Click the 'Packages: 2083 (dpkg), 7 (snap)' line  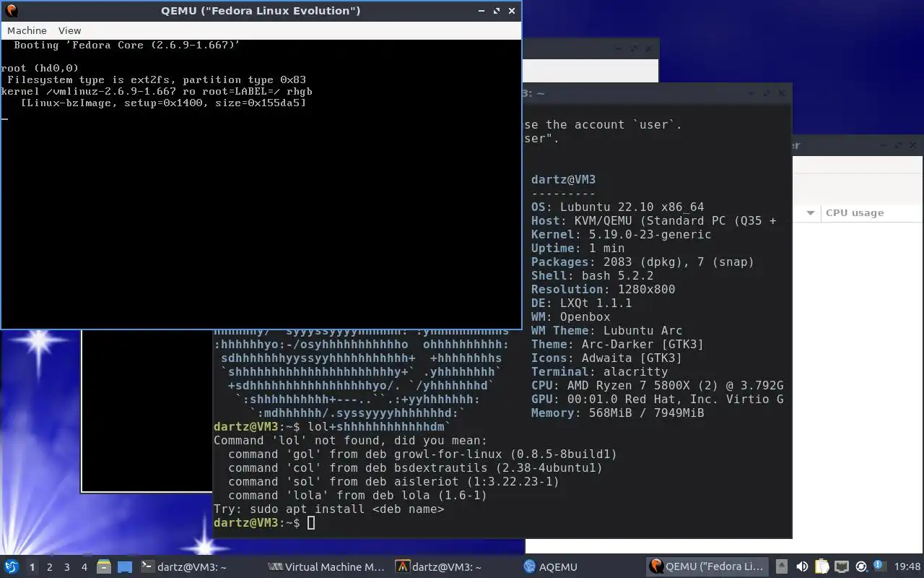click(x=643, y=262)
